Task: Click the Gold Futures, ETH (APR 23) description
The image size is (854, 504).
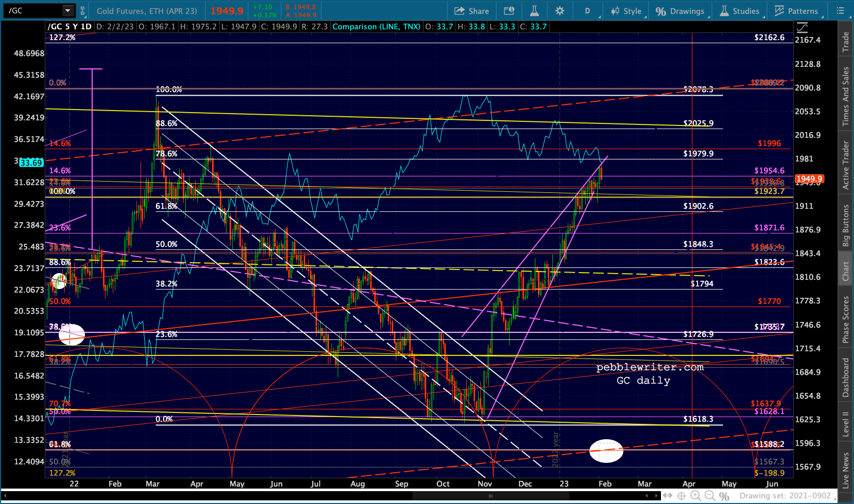Action: 147,11
